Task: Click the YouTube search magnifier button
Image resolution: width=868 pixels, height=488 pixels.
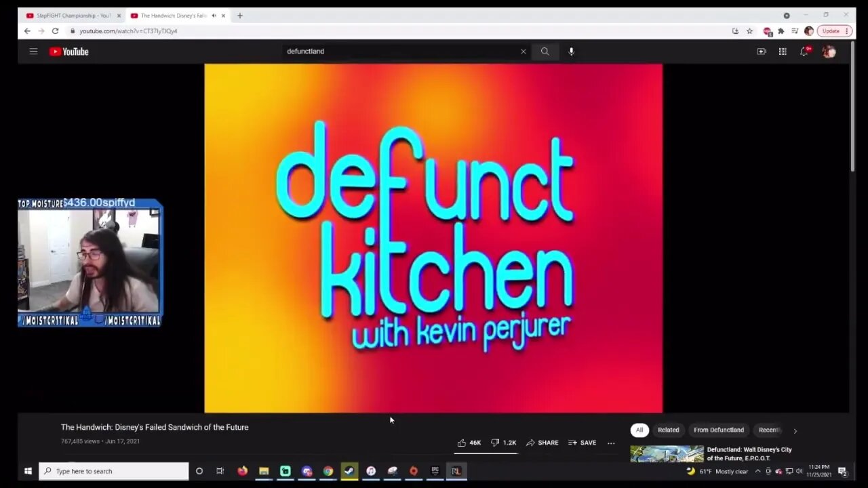Action: pos(545,52)
